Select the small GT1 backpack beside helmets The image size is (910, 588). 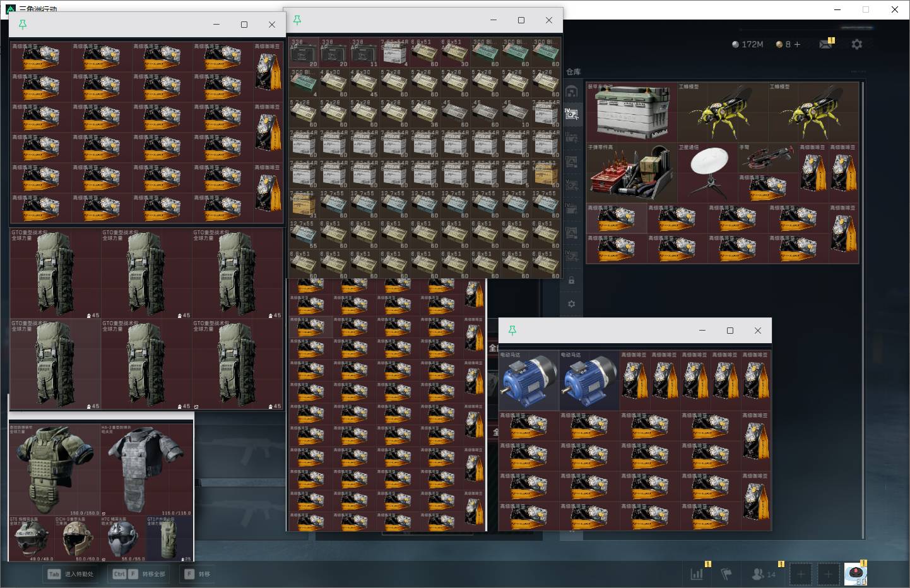pyautogui.click(x=169, y=539)
